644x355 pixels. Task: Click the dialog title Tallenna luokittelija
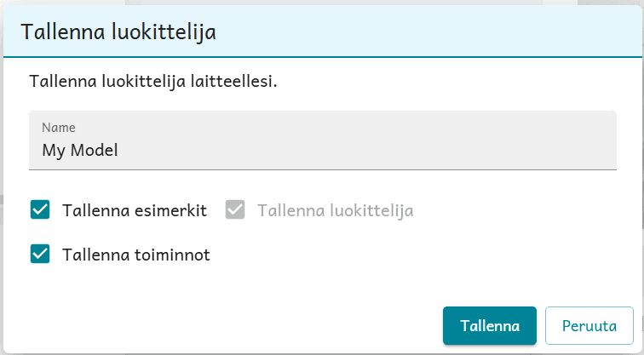tap(118, 32)
